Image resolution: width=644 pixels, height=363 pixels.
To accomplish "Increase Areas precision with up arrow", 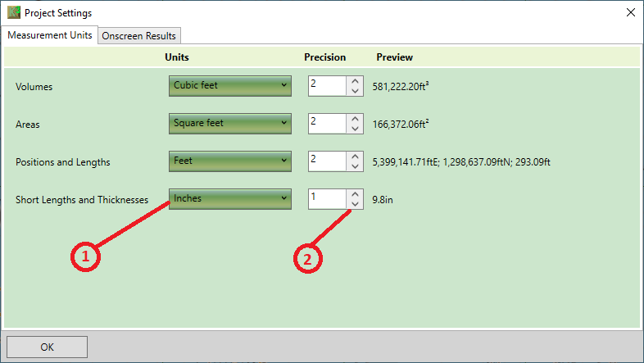I will 354,119.
